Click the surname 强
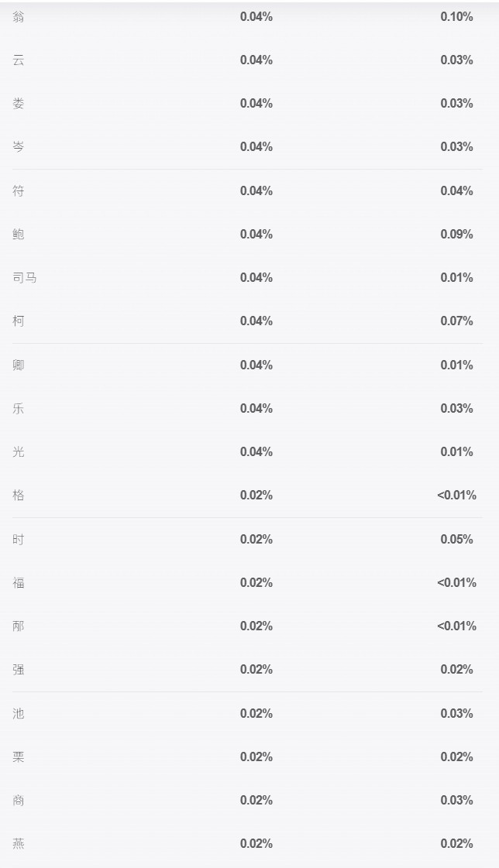 tap(19, 669)
